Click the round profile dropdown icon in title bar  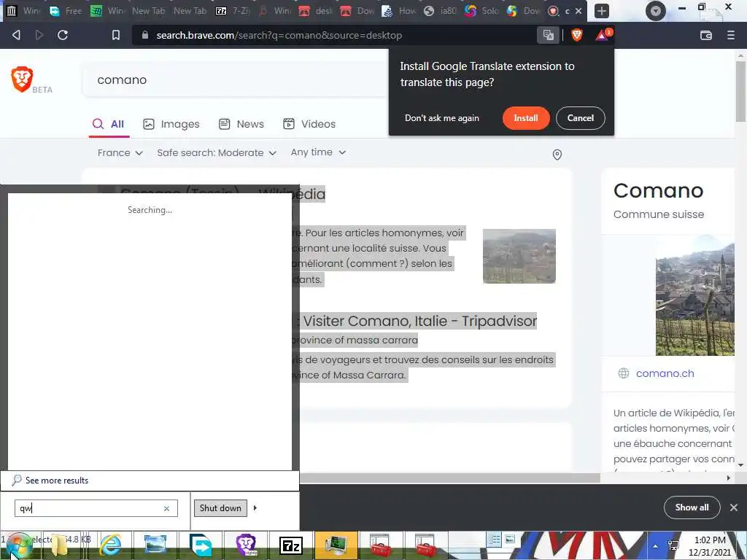656,11
